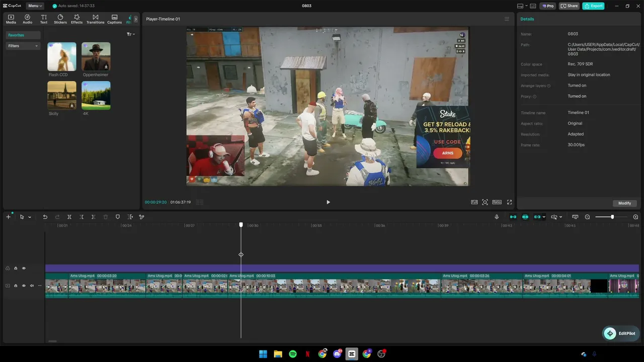Select the Flash CCD filter thumbnail

pyautogui.click(x=62, y=56)
